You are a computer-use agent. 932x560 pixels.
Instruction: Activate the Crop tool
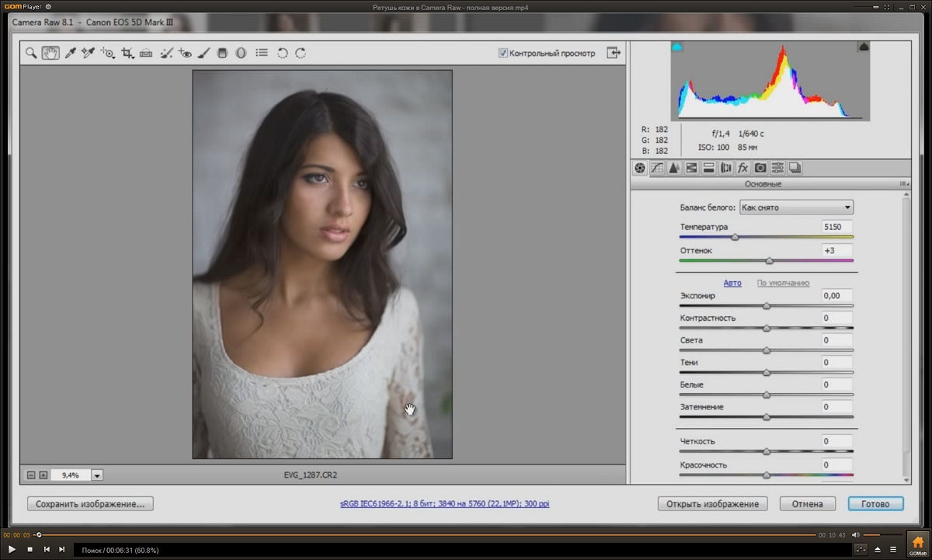click(x=127, y=54)
